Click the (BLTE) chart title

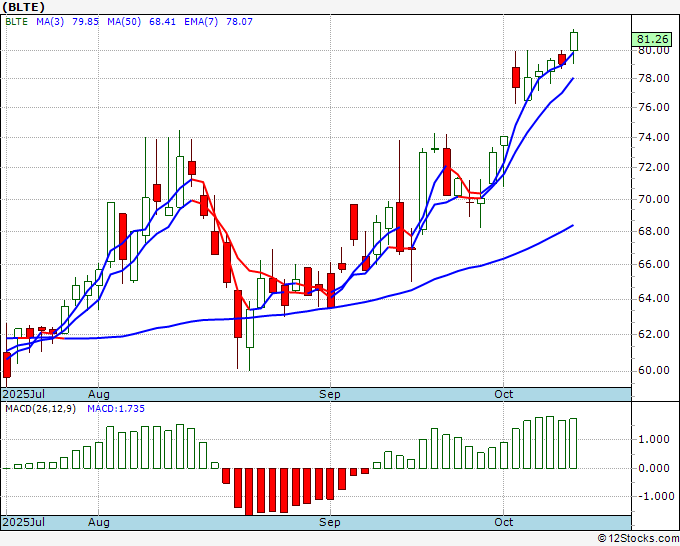pos(23,7)
